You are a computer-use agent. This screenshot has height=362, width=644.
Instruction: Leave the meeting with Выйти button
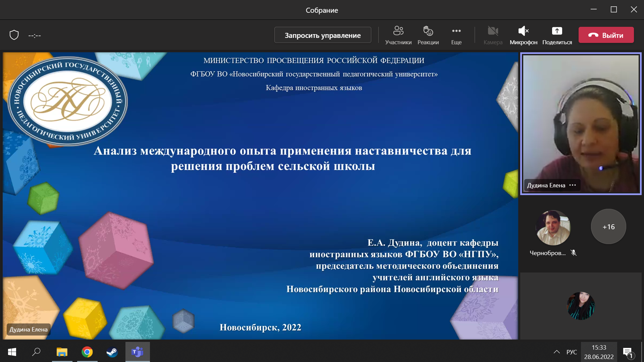coord(606,35)
